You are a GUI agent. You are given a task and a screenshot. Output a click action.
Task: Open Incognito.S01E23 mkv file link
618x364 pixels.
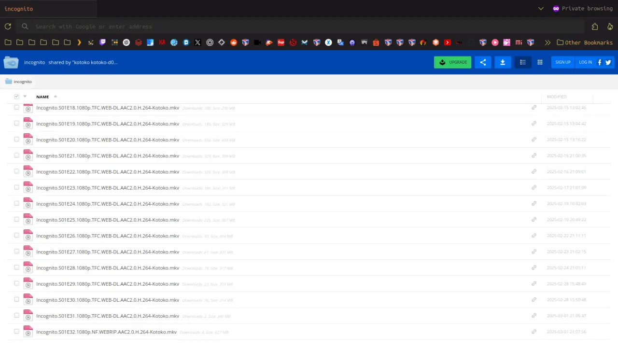(108, 188)
